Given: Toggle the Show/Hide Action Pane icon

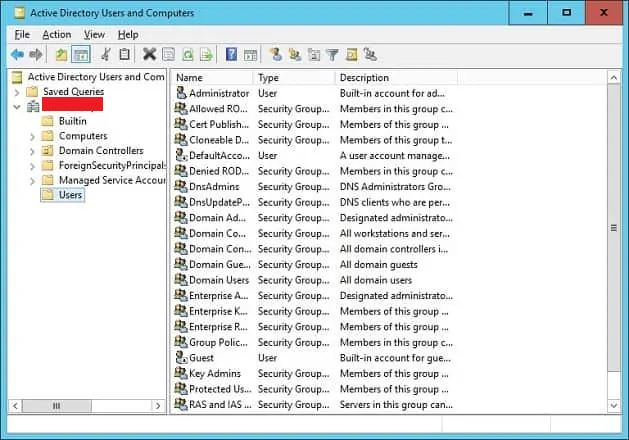Looking at the screenshot, I should 250,55.
